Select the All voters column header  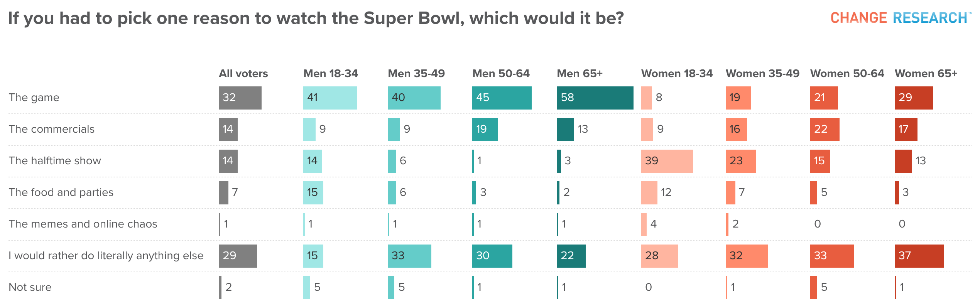click(243, 73)
